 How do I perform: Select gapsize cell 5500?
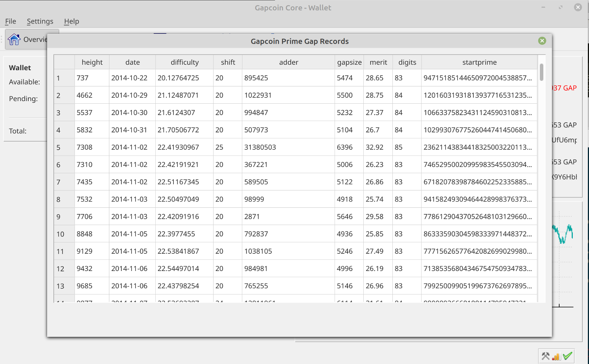coord(349,95)
